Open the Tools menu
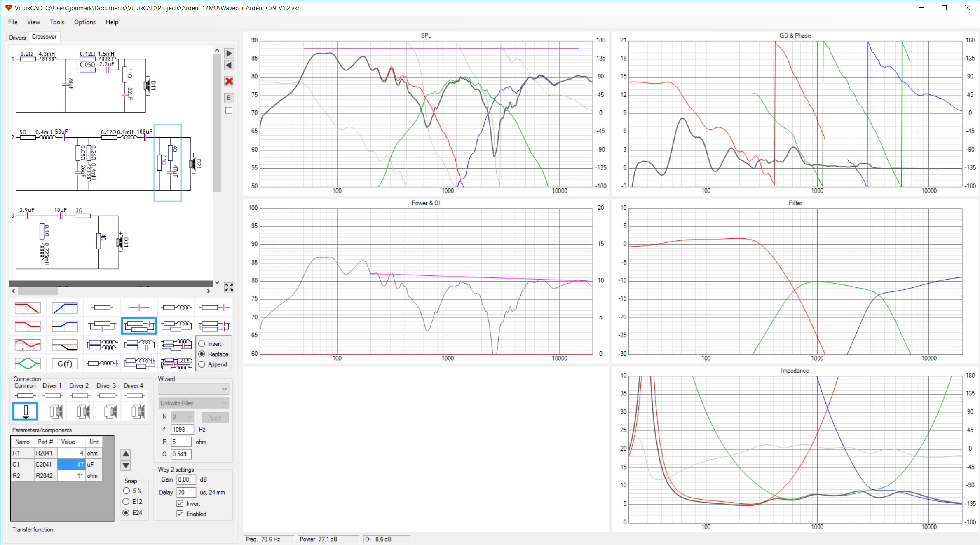 [57, 22]
